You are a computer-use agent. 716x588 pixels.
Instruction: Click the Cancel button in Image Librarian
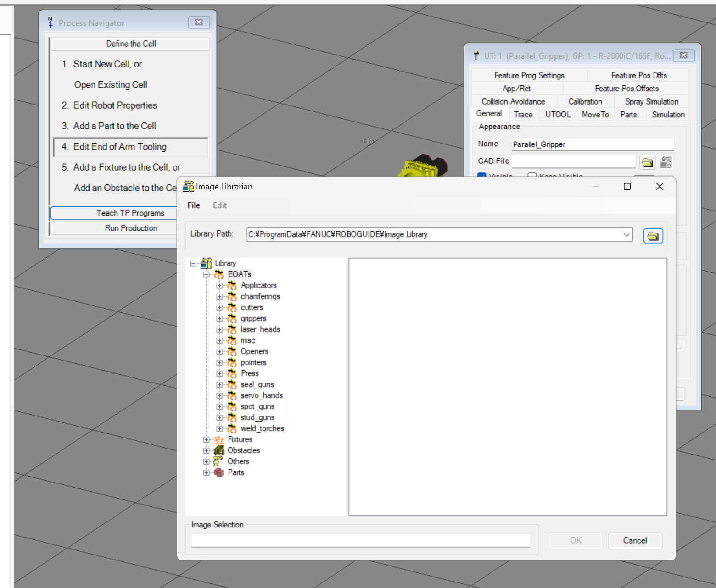[x=635, y=541]
